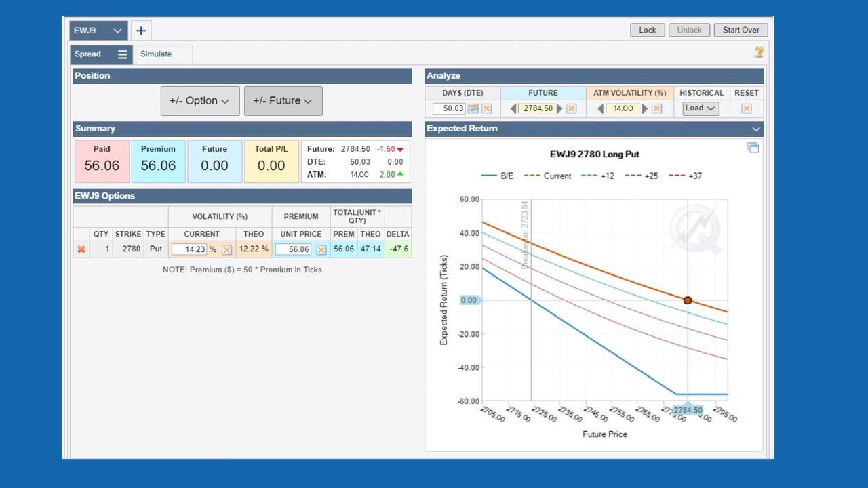Toggle the B/E legend series
This screenshot has width=868, height=488.
click(498, 176)
